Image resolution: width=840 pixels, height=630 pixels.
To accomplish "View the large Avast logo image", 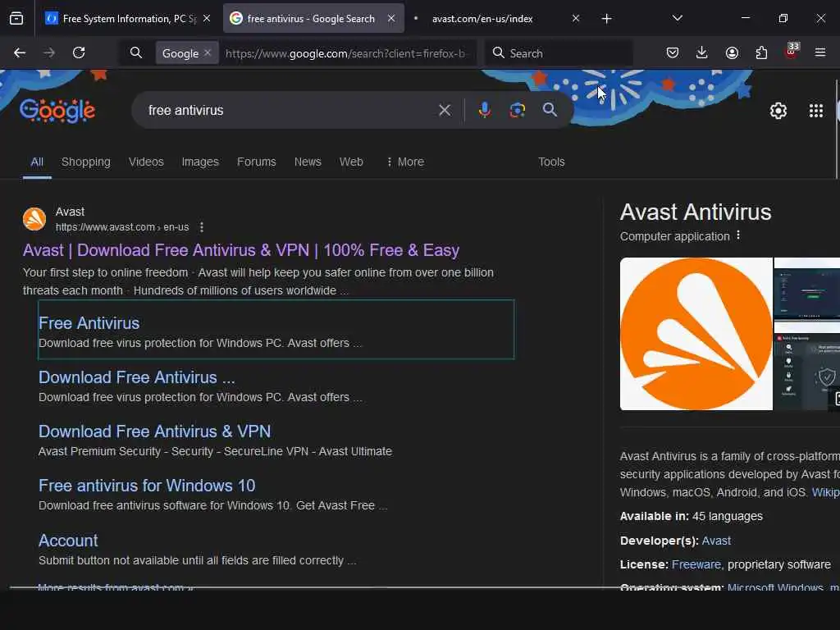I will [x=696, y=334].
